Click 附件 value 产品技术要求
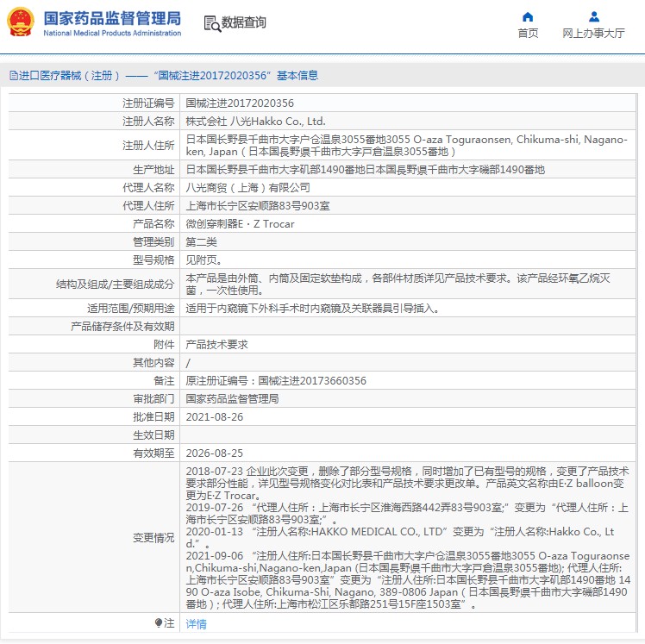Viewport: 645px width, 644px height. [216, 345]
